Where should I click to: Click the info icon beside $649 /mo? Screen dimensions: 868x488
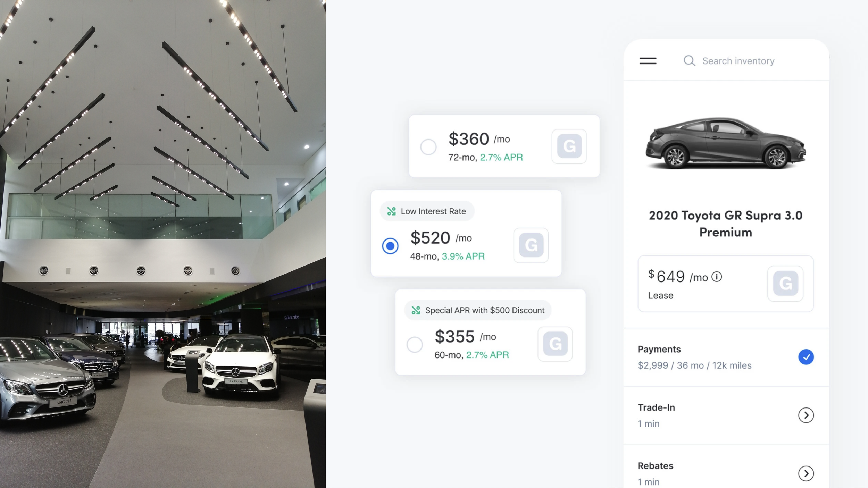click(717, 277)
